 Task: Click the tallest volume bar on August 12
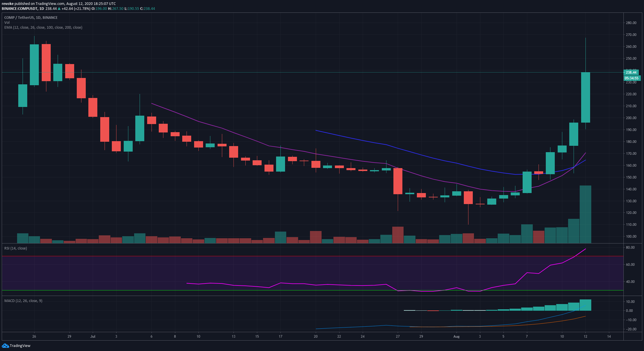(x=585, y=214)
